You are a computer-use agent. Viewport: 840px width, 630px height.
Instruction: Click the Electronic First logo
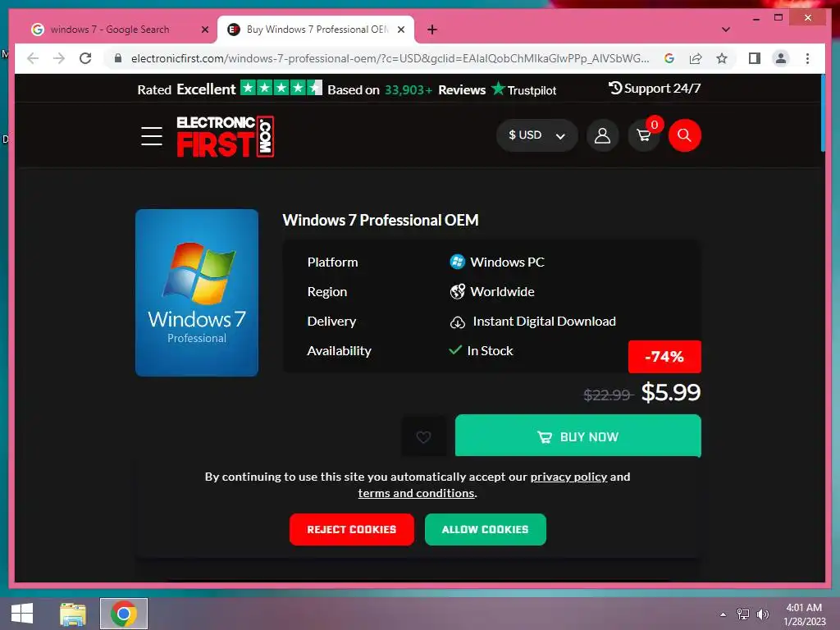click(226, 137)
